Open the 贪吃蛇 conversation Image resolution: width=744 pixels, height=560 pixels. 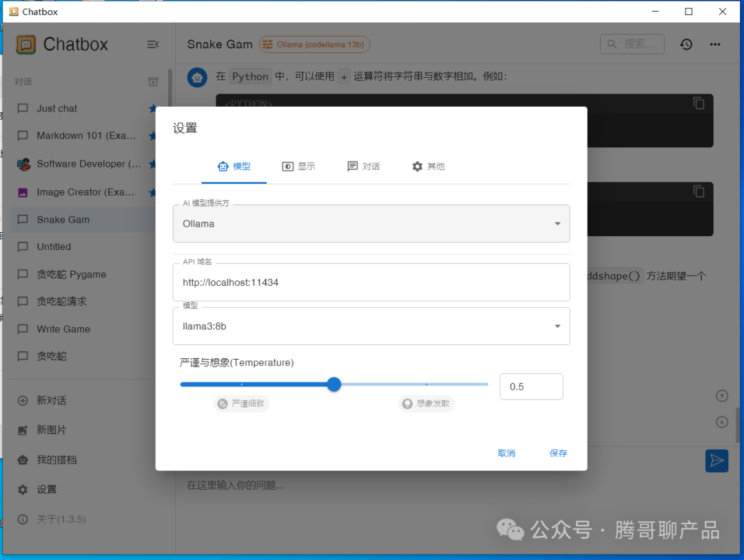(x=83, y=356)
